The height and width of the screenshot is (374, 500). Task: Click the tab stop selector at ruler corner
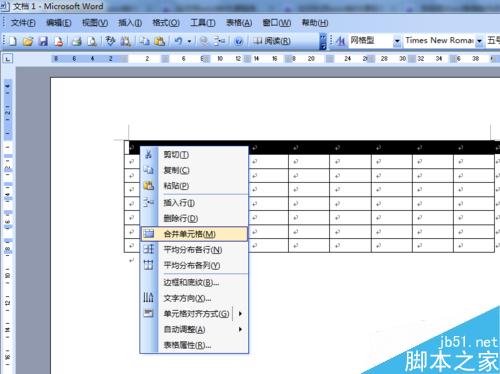[x=8, y=59]
